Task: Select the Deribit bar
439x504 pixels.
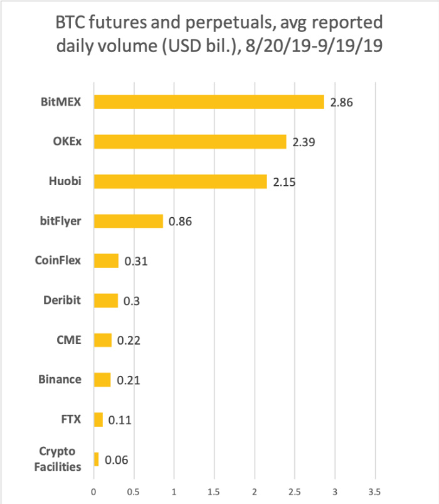Action: 106,301
